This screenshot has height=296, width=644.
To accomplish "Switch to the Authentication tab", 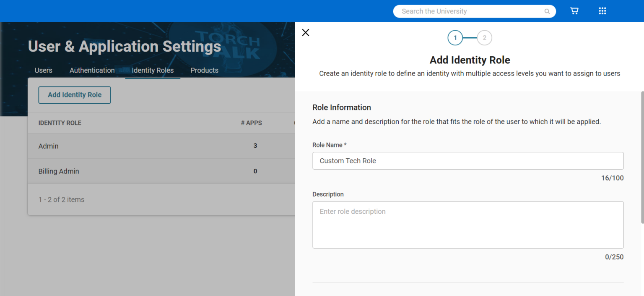I will tap(92, 70).
